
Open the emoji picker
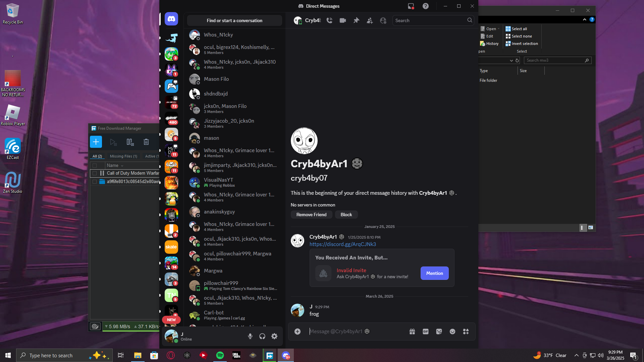click(x=452, y=331)
